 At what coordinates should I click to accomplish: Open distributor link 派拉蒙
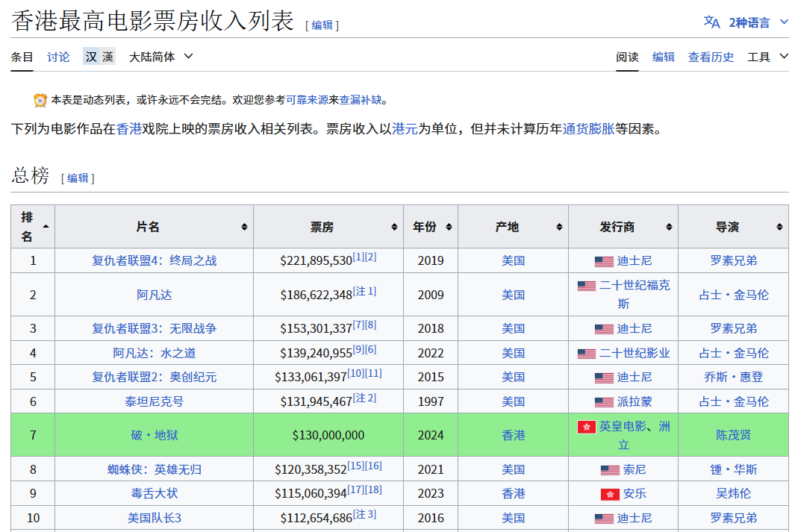pyautogui.click(x=634, y=401)
